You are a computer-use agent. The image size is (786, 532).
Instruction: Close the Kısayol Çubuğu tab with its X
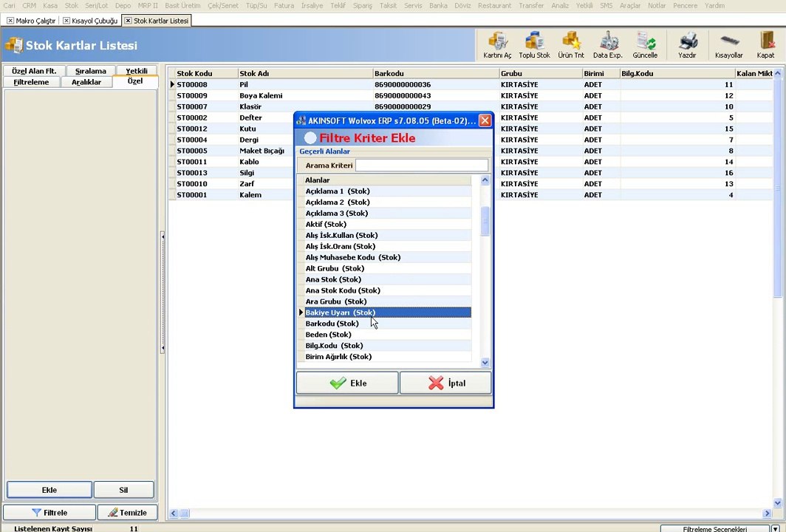point(66,21)
